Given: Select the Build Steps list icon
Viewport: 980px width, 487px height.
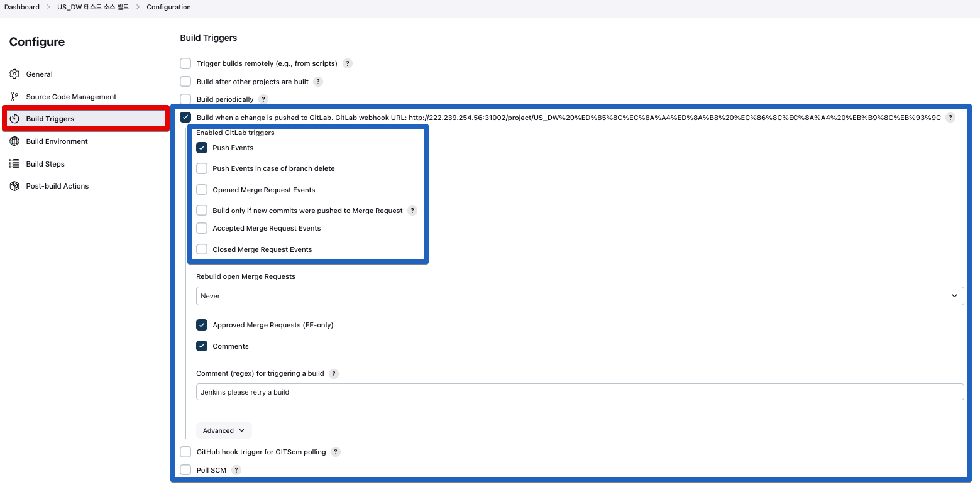Looking at the screenshot, I should pyautogui.click(x=14, y=163).
